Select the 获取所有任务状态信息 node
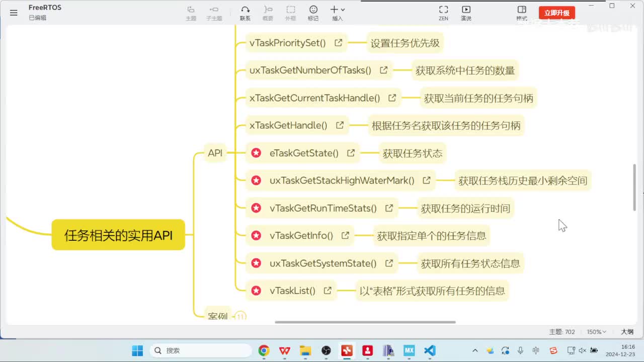 (x=470, y=263)
